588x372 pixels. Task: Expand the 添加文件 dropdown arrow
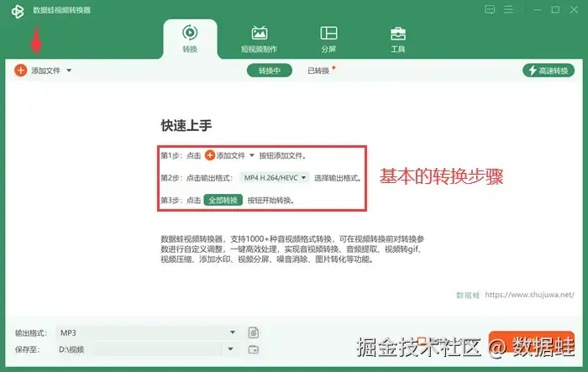(69, 71)
